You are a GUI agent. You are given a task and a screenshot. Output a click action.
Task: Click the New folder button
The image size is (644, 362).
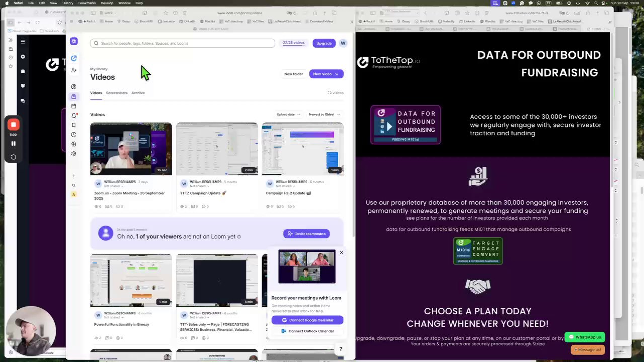click(294, 74)
